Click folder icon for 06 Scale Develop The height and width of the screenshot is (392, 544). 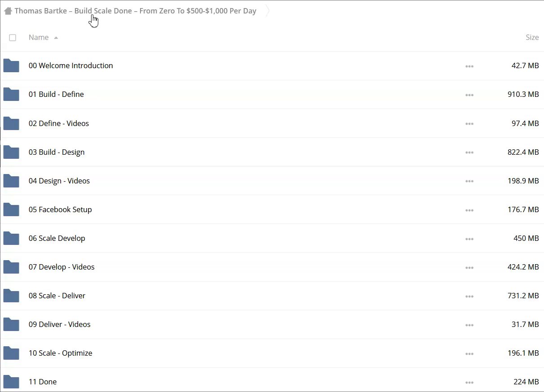[x=11, y=238]
